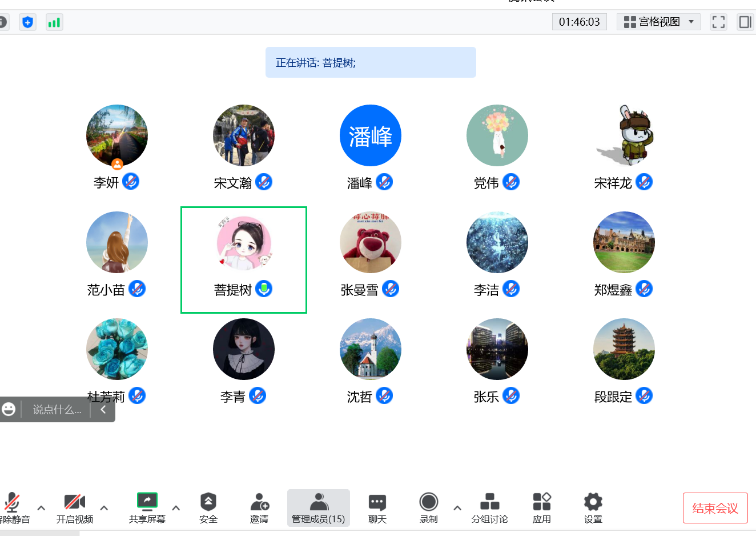This screenshot has width=756, height=536.
Task: Toggle the side panel icon at top right
Action: [745, 22]
